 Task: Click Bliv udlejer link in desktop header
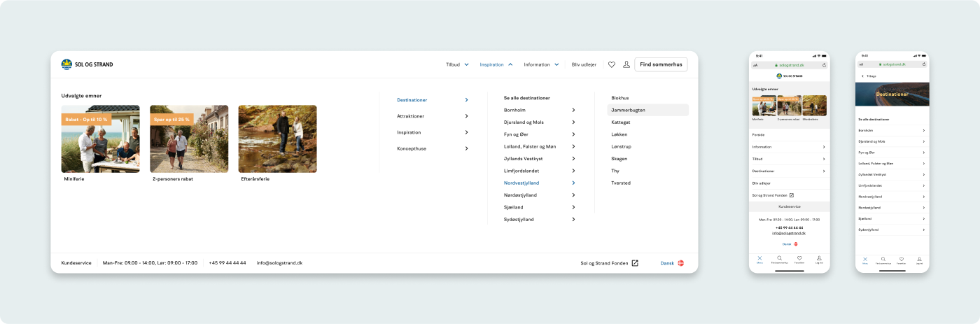click(584, 64)
